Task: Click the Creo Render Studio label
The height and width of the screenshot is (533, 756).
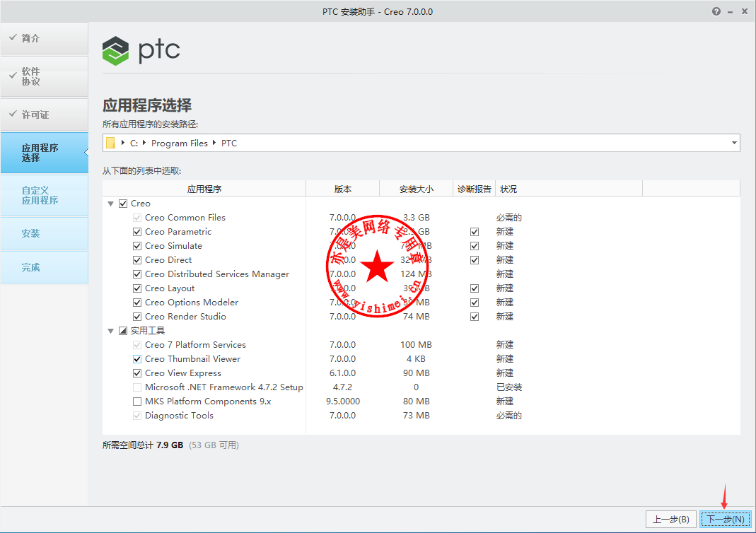Action: tap(185, 317)
